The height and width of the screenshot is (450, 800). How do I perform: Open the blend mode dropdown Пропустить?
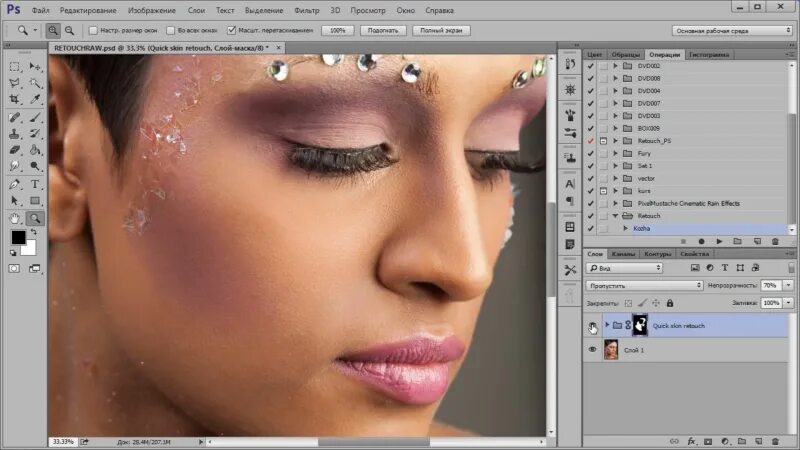tap(645, 286)
